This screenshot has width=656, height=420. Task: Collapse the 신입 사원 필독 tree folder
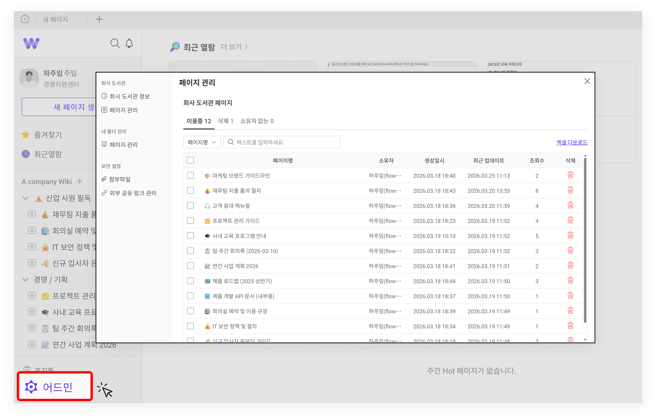tap(26, 198)
